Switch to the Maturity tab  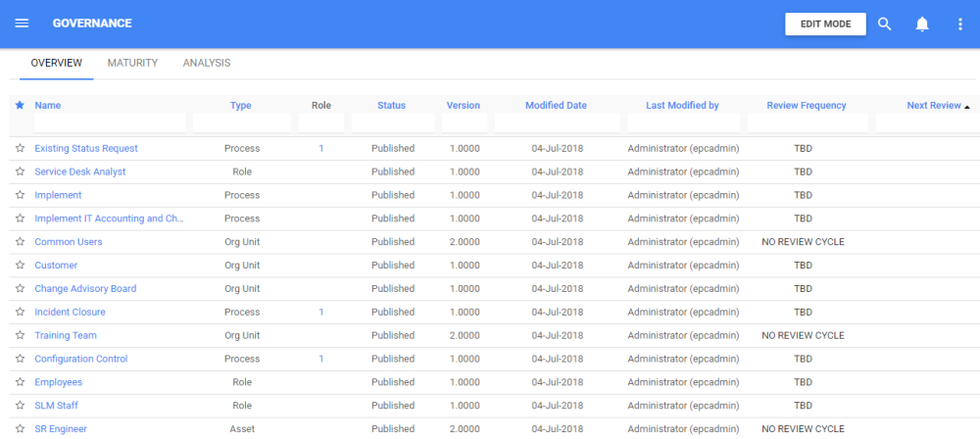pyautogui.click(x=132, y=63)
